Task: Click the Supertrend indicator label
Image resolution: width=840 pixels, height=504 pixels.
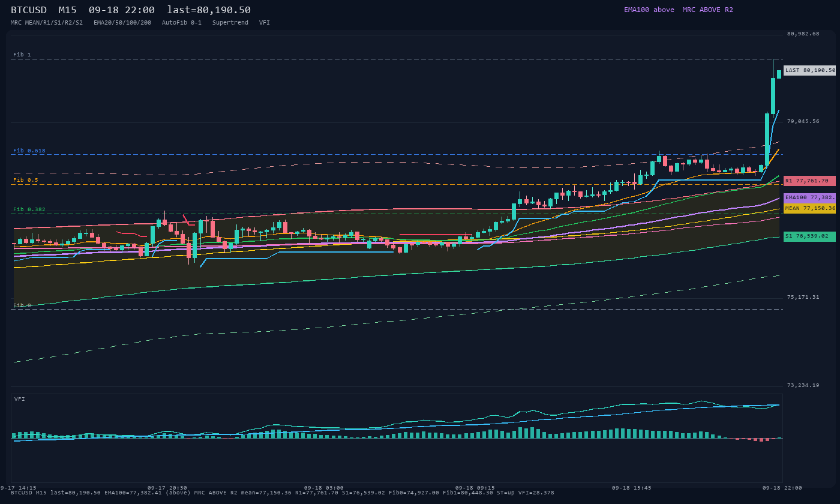Action: click(230, 22)
